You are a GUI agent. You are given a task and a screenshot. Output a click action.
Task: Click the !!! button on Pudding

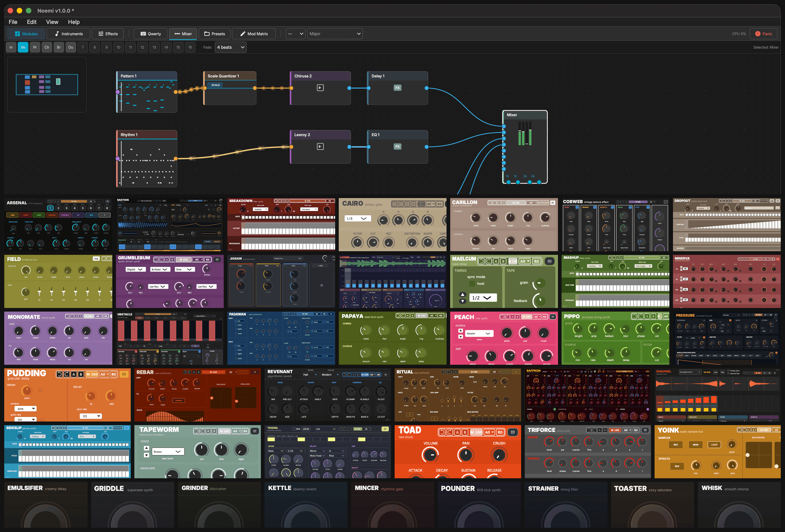(124, 374)
